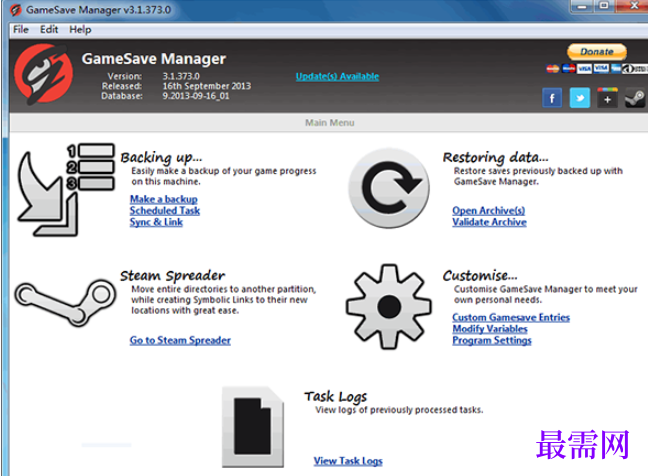
Task: Click the Make a backup link
Action: coord(164,199)
